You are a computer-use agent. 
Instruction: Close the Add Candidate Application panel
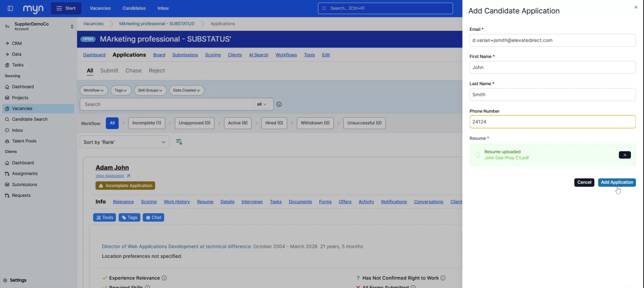coord(636,7)
